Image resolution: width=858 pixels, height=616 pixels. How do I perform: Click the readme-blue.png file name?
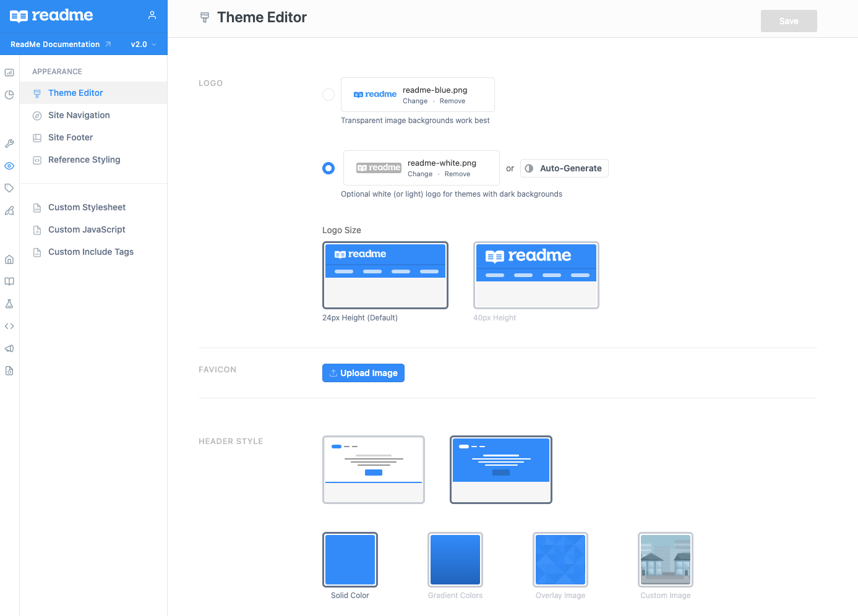[435, 90]
